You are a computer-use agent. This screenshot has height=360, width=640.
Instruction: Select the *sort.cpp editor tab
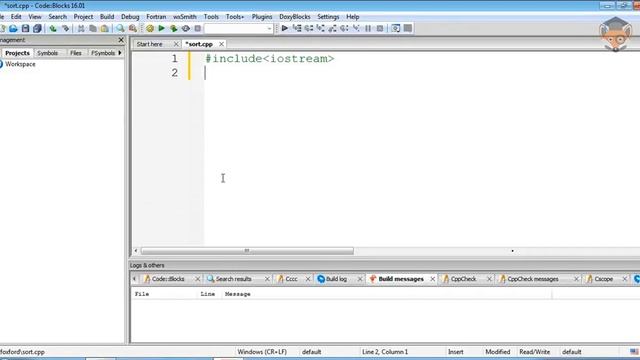199,44
